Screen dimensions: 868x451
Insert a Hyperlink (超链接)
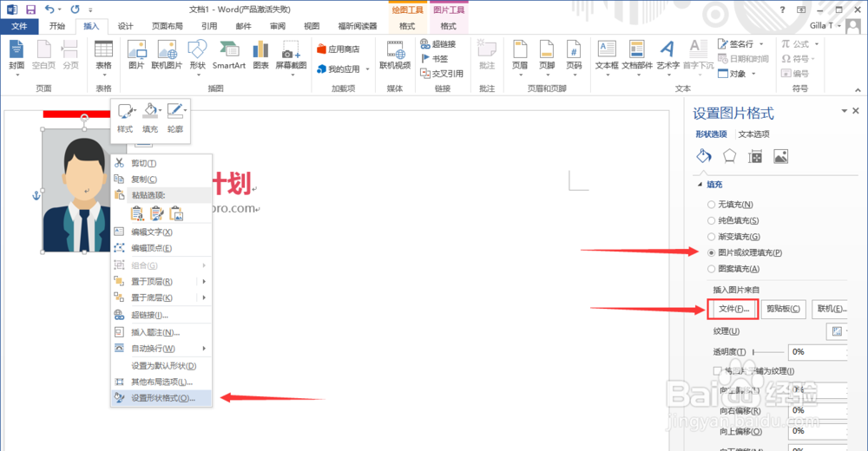(x=437, y=43)
